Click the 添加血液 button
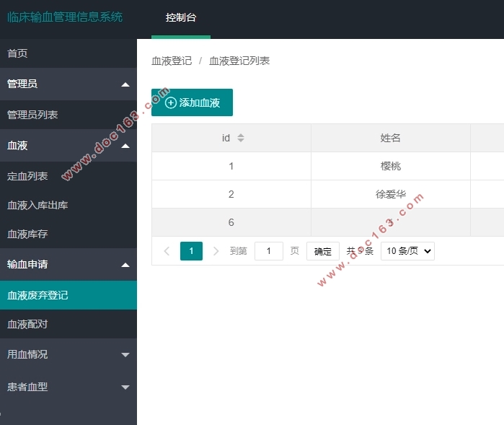Image resolution: width=504 pixels, height=425 pixels. click(x=192, y=102)
